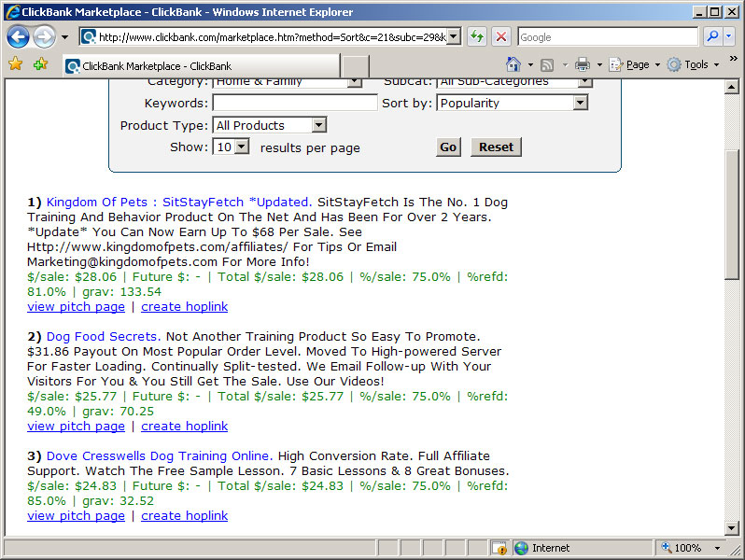Click the Go button
Screen dimensions: 745x560
point(448,147)
